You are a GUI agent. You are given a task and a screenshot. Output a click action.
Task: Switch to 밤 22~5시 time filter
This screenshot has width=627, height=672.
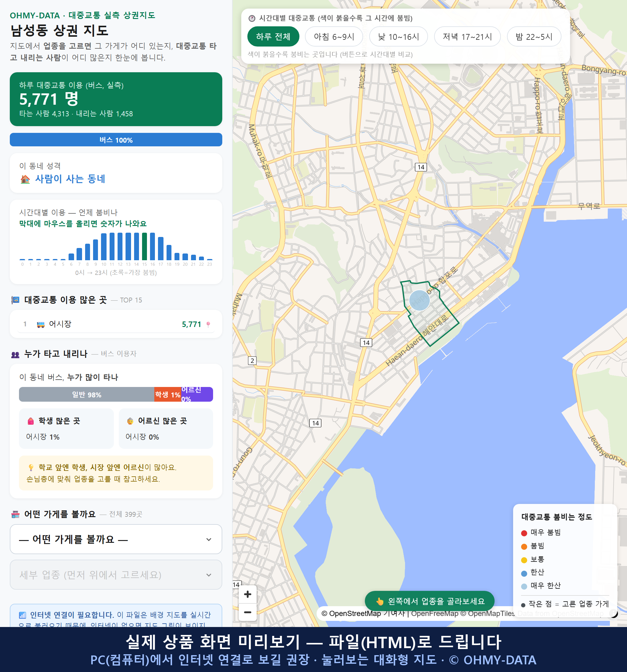click(534, 36)
